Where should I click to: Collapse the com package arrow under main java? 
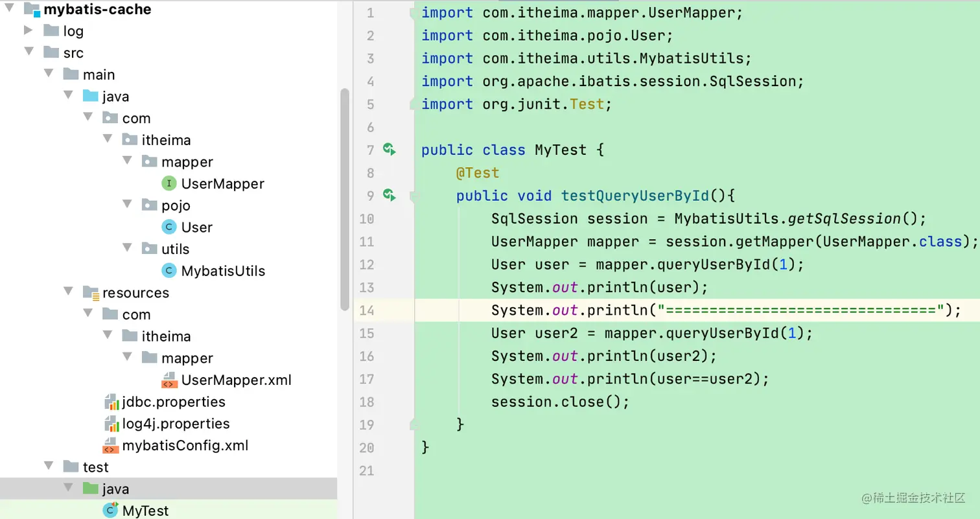click(87, 117)
